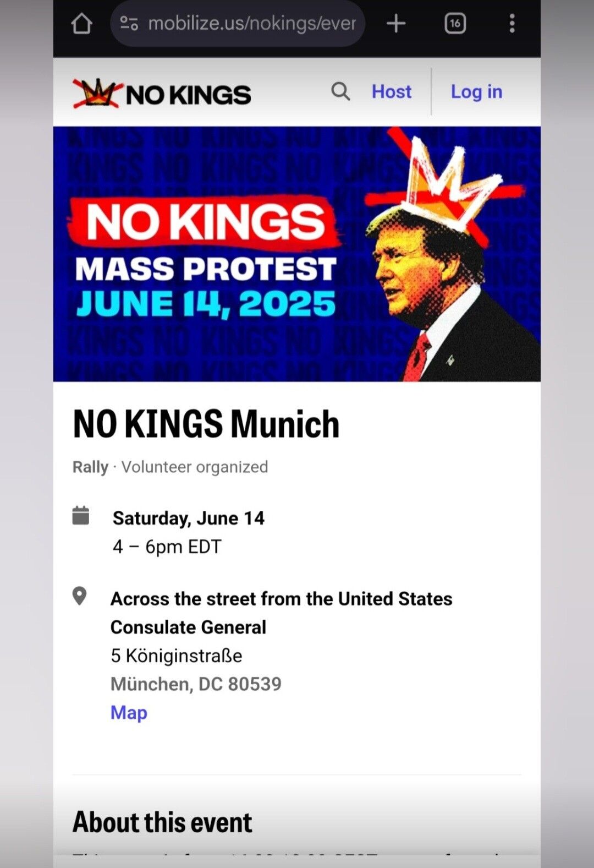Click the About this event heading
This screenshot has height=868, width=594.
point(162,822)
